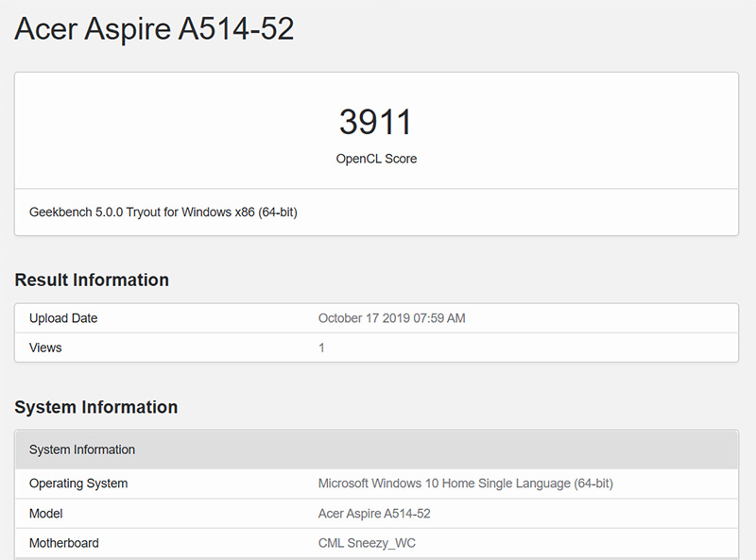Click the October 17 2019 upload timestamp

pos(391,318)
